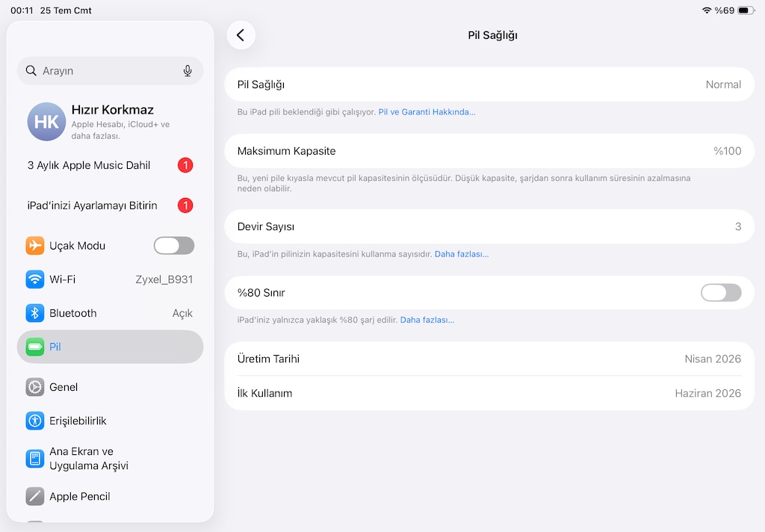Tap the Ana Ekran home screen icon
The image size is (765, 532).
pyautogui.click(x=34, y=459)
